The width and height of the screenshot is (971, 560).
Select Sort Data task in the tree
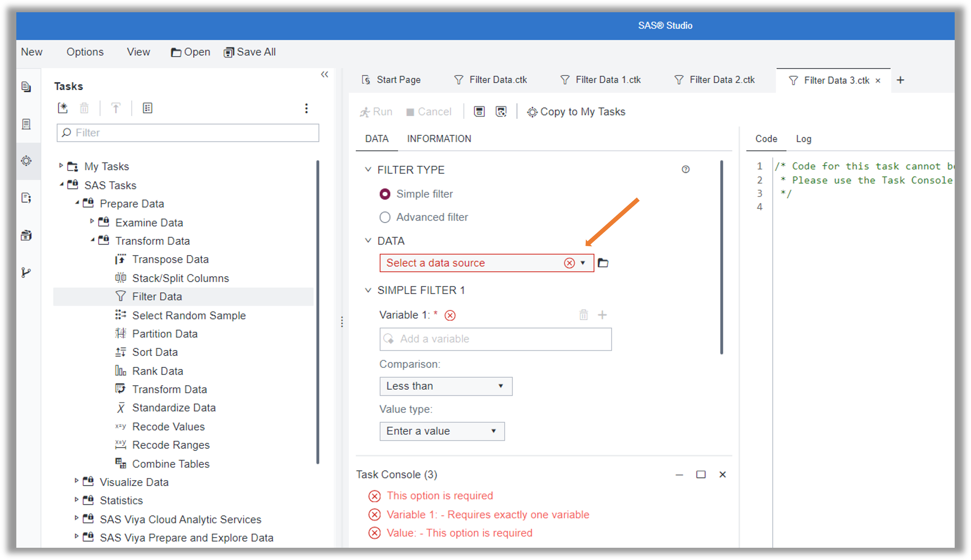point(155,352)
